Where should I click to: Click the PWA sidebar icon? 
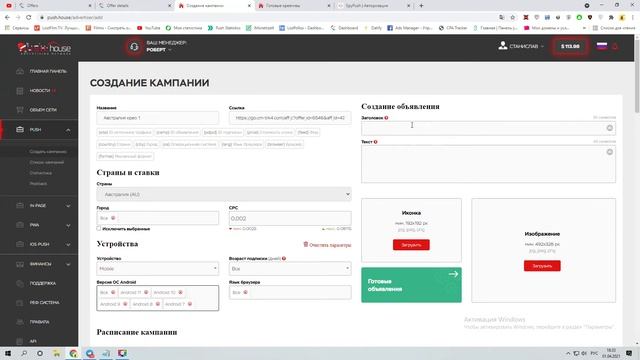[x=20, y=225]
